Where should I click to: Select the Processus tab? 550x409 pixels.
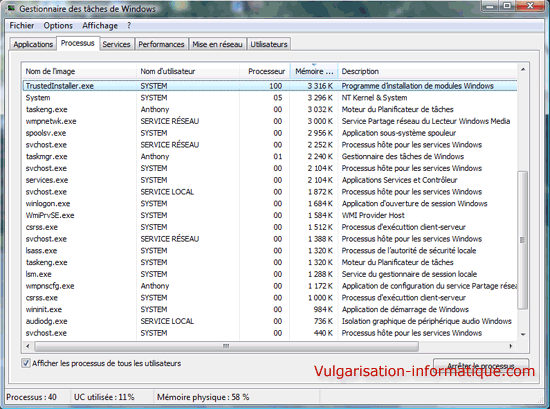[x=78, y=43]
